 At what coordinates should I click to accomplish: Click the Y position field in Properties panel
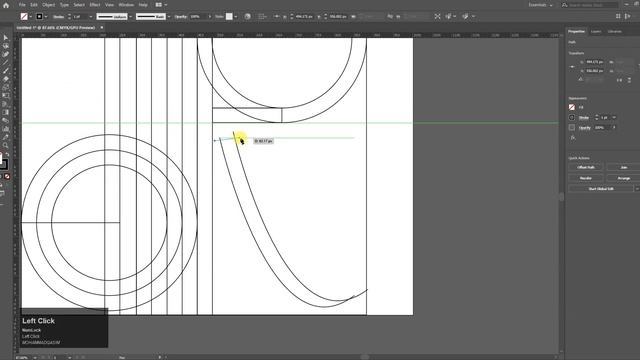tap(595, 71)
